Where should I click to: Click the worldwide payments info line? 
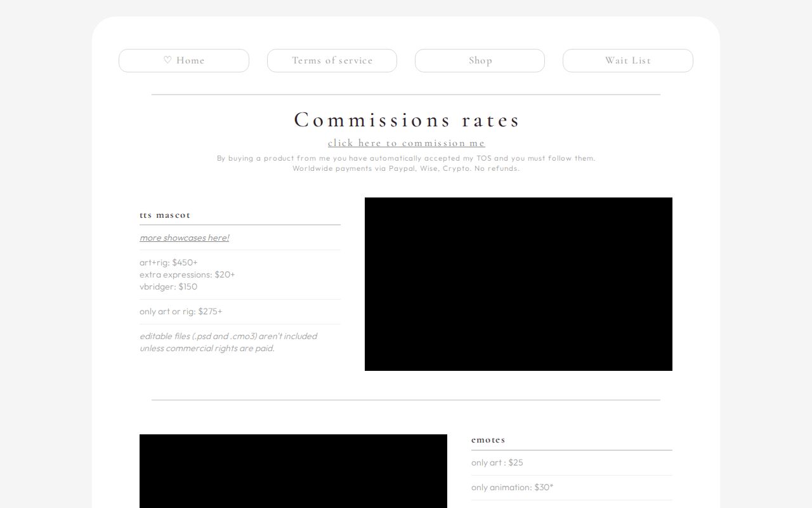[x=406, y=168]
